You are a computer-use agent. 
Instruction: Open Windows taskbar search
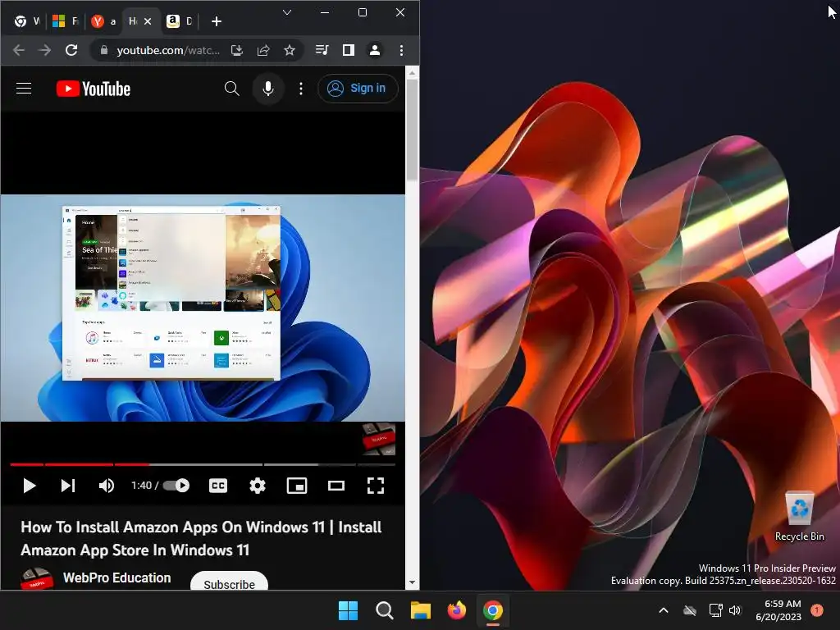coord(385,610)
